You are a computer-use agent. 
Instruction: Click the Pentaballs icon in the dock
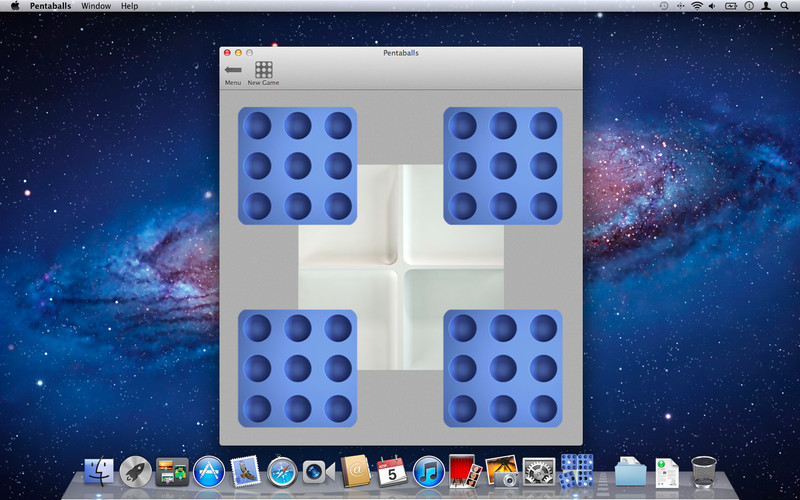(x=577, y=470)
